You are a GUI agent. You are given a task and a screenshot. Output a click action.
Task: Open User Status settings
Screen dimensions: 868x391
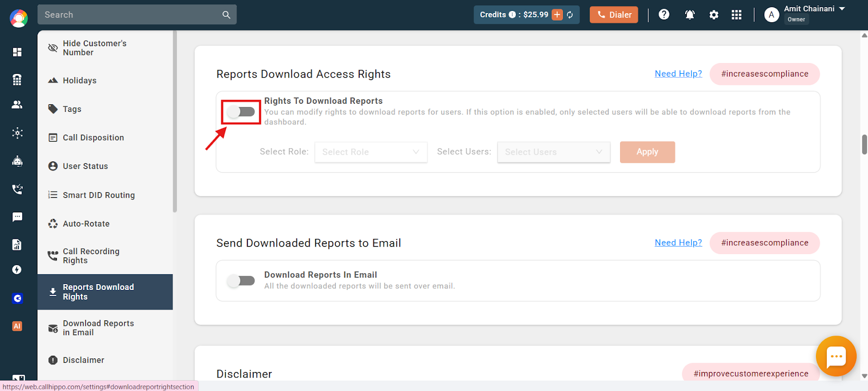tap(105, 166)
